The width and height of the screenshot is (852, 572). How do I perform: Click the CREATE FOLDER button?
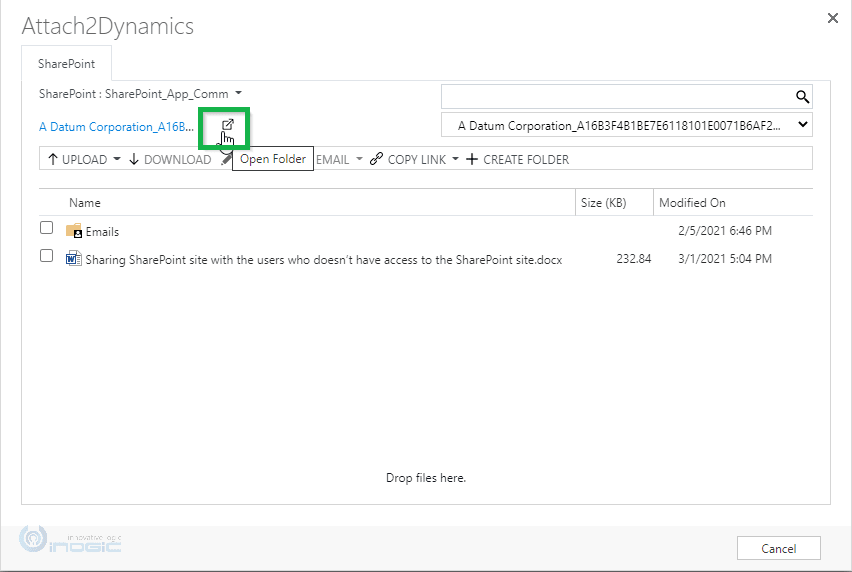tap(518, 159)
